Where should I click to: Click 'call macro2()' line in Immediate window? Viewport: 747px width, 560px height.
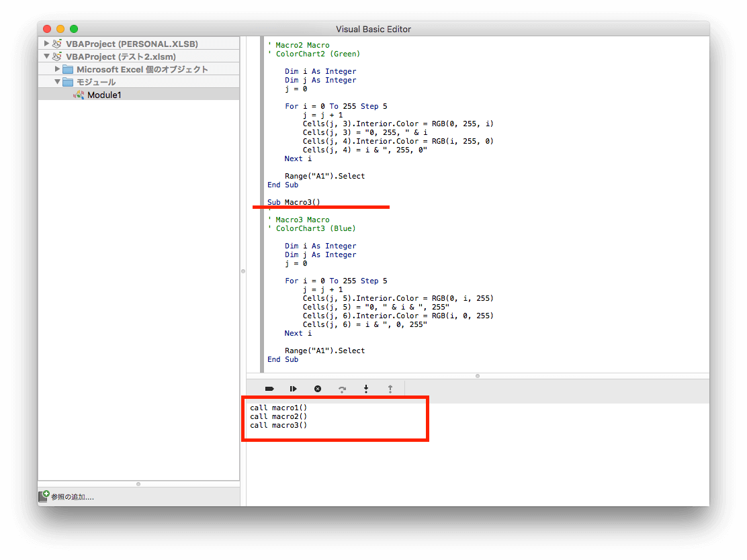click(278, 416)
